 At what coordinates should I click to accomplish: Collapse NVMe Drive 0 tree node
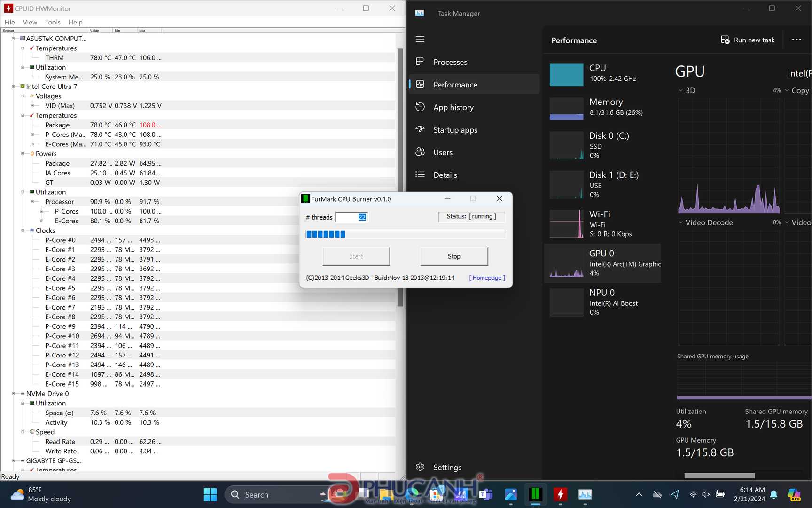click(13, 394)
